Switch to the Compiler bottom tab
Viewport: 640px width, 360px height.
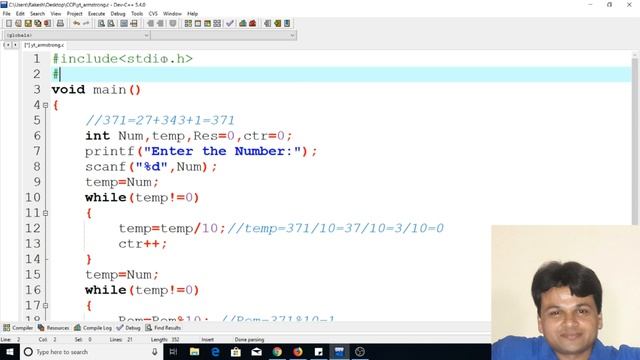18,328
